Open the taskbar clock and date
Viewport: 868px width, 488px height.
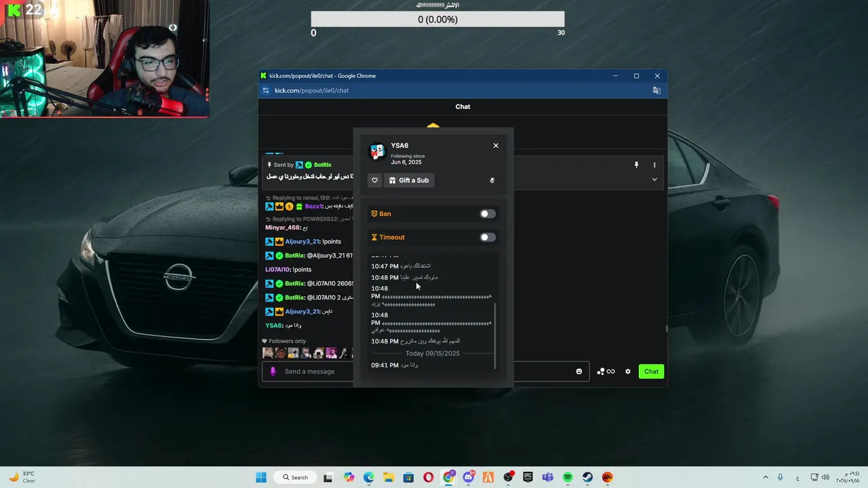pos(849,477)
